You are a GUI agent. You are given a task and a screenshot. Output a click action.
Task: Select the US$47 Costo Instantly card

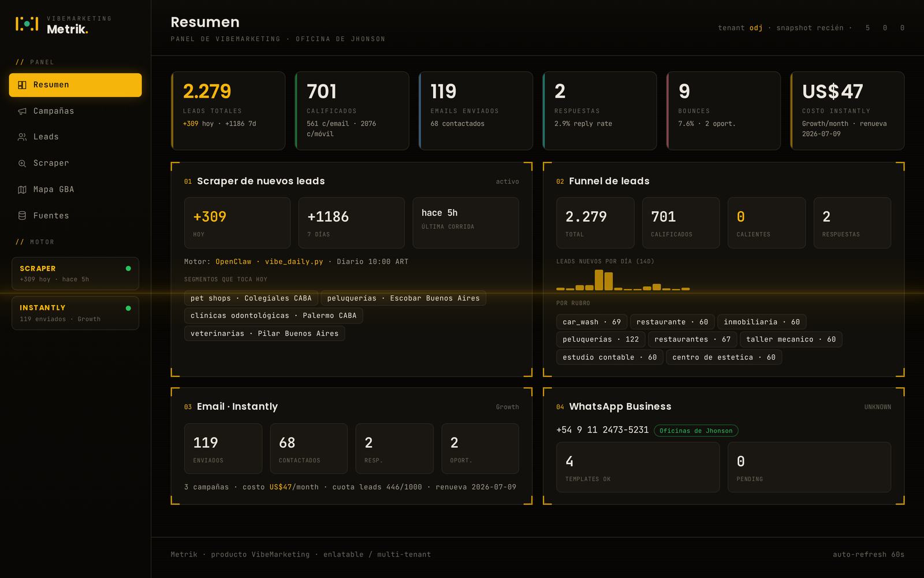pyautogui.click(x=847, y=111)
